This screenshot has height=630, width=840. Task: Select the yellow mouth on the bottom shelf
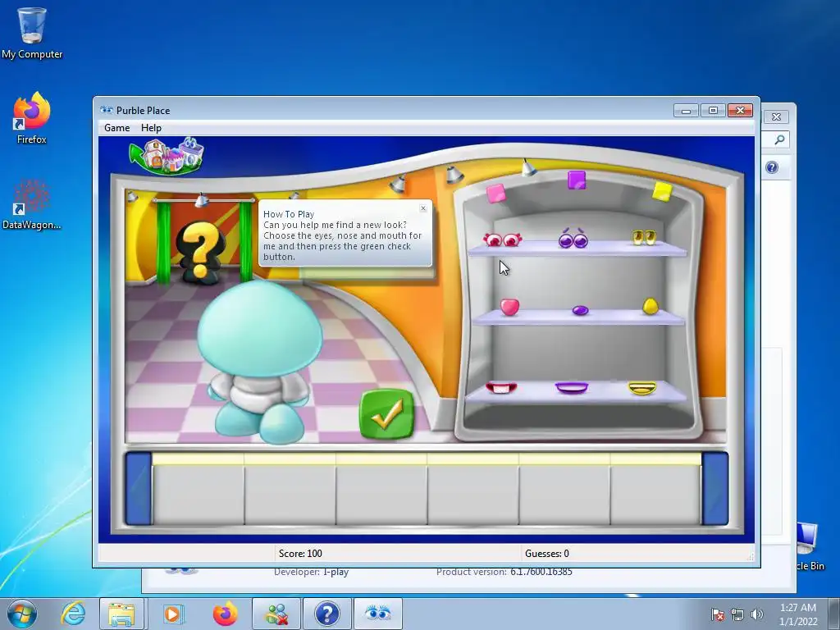[641, 388]
